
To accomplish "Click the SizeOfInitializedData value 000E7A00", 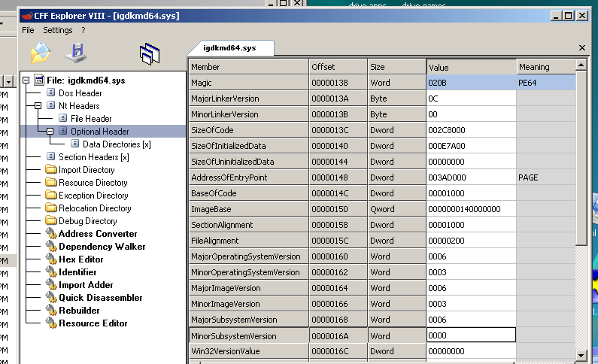I will (472, 146).
